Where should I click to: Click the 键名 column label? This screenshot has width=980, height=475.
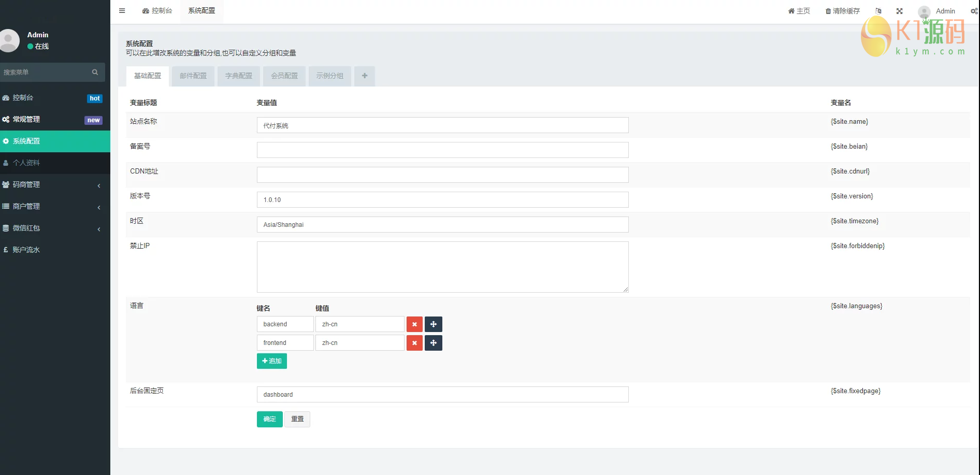264,308
